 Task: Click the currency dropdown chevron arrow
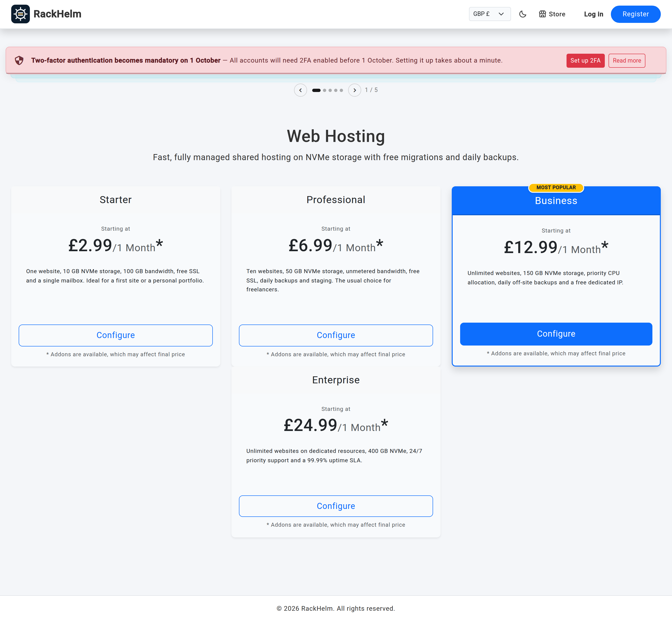[x=501, y=14]
